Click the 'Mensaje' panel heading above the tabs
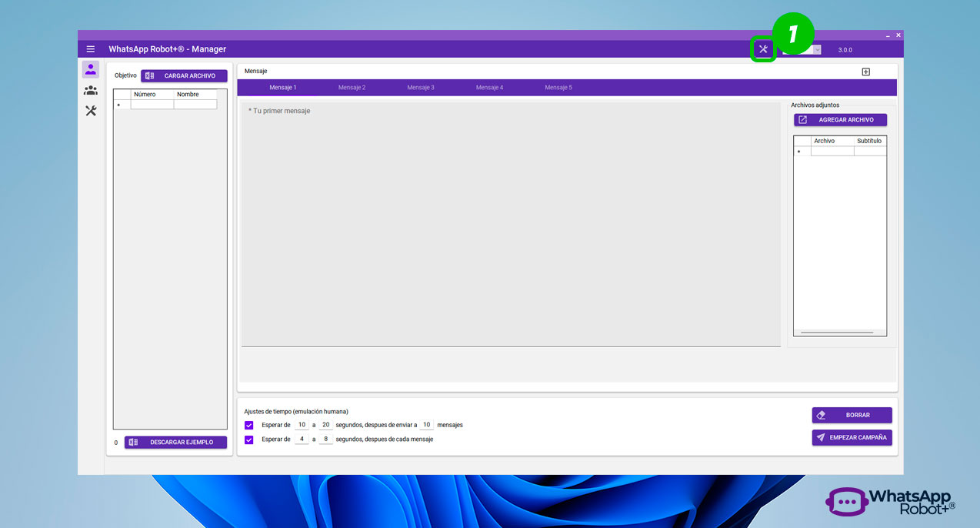This screenshot has width=980, height=528. click(256, 71)
